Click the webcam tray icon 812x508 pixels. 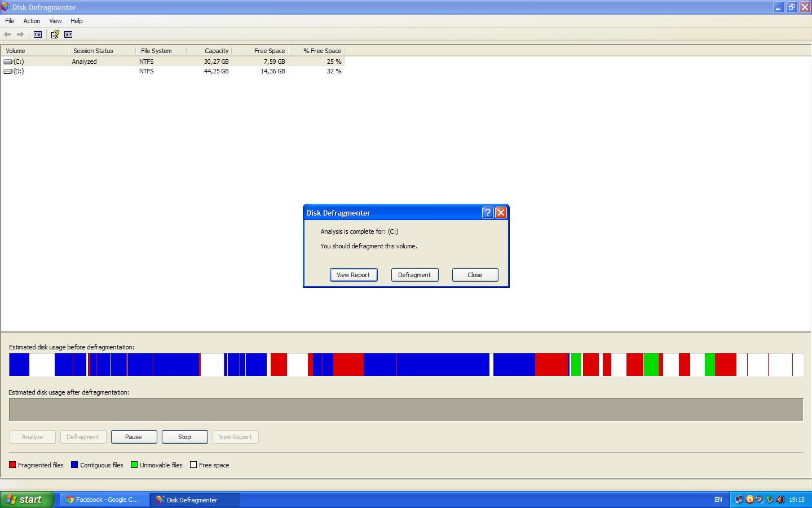click(760, 500)
